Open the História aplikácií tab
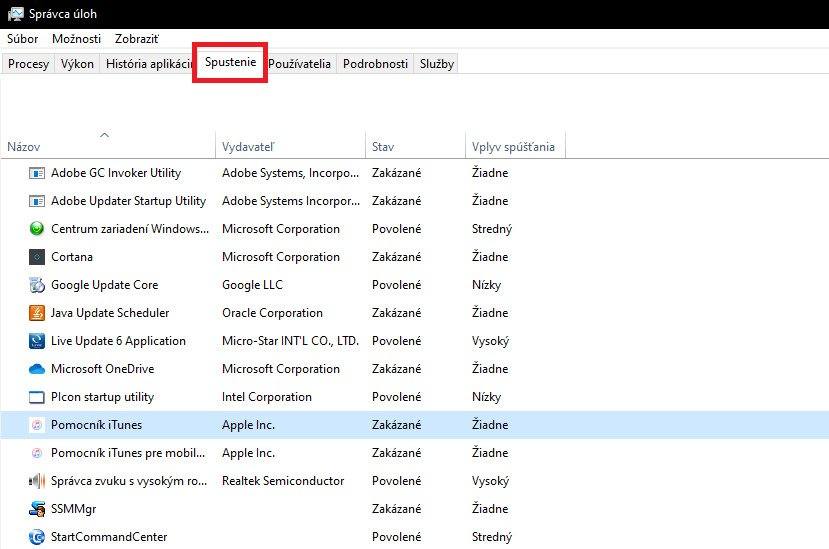829x549 pixels. click(147, 64)
